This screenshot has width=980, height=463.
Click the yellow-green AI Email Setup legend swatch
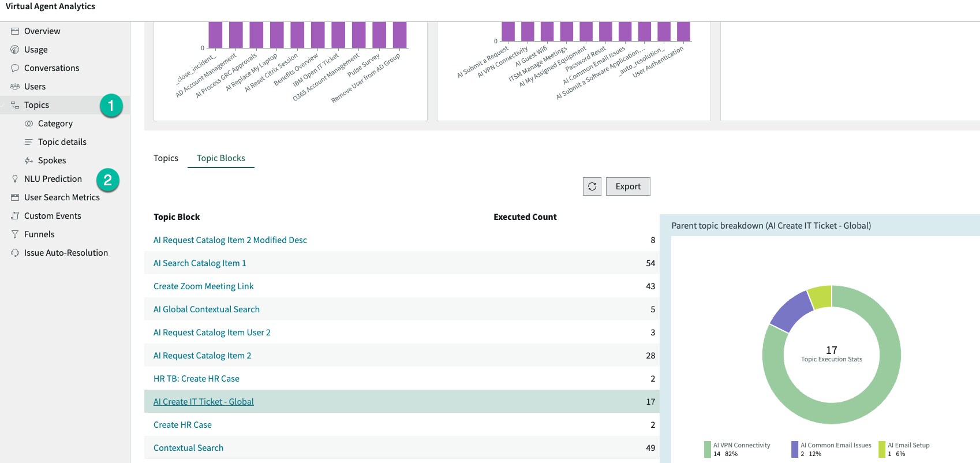(882, 449)
